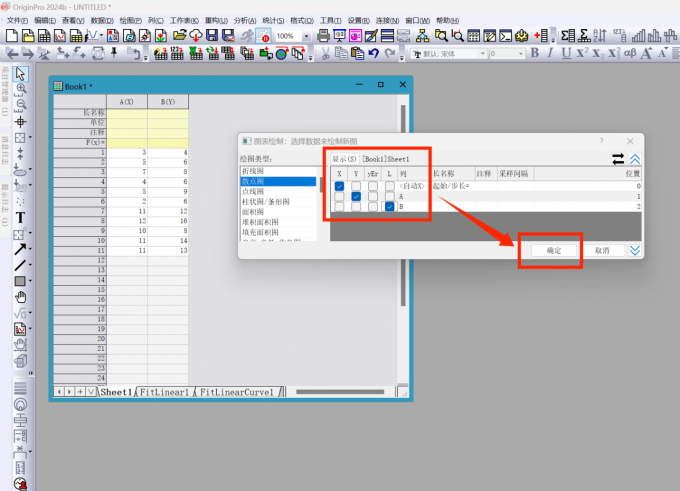The width and height of the screenshot is (680, 491).
Task: Click 取消 button in plot dialog
Action: coord(602,250)
